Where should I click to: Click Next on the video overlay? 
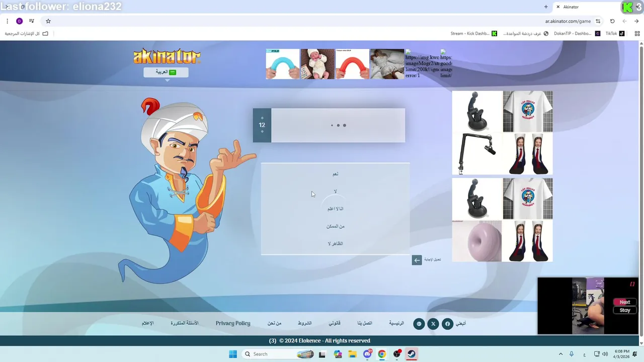(x=624, y=302)
